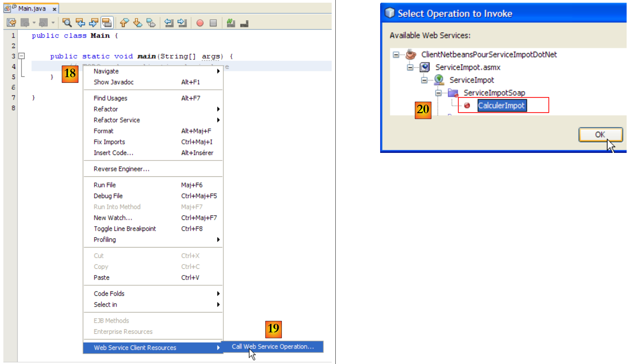Viewport: 630px width, 364px height.
Task: Close the Main.java editor tab
Action: (x=54, y=9)
